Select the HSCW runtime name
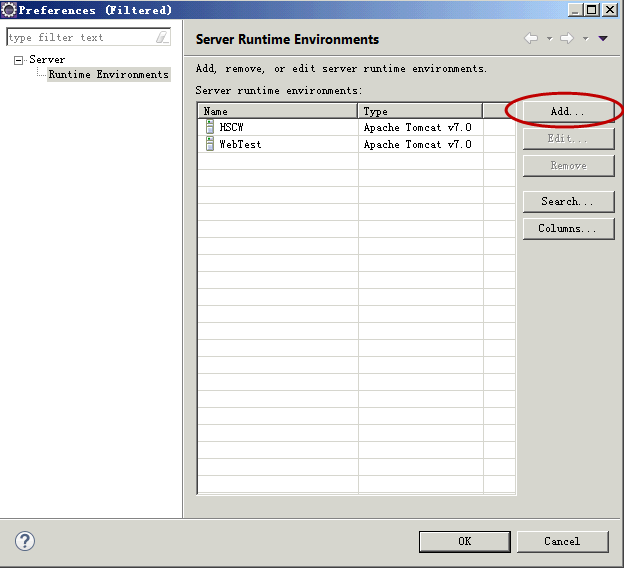624x568 pixels. coord(231,127)
